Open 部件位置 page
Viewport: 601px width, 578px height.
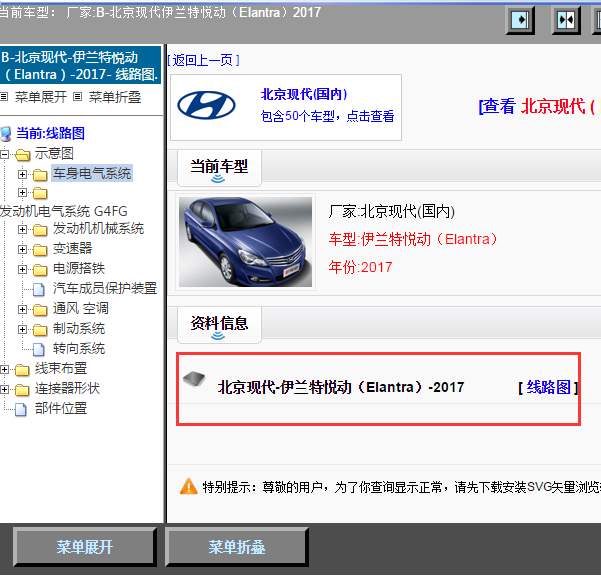pos(61,408)
